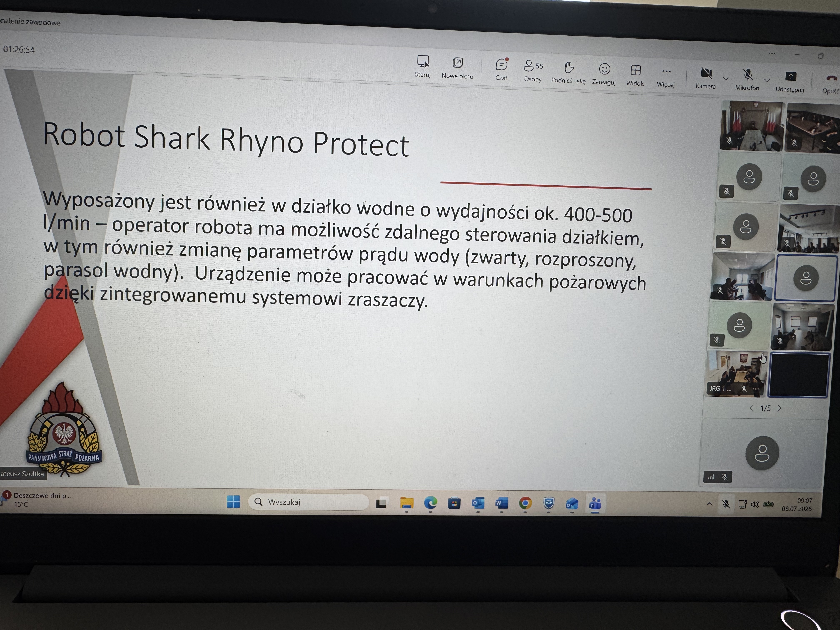840x630 pixels.
Task: Click the battery icon in system tray
Action: (x=768, y=505)
